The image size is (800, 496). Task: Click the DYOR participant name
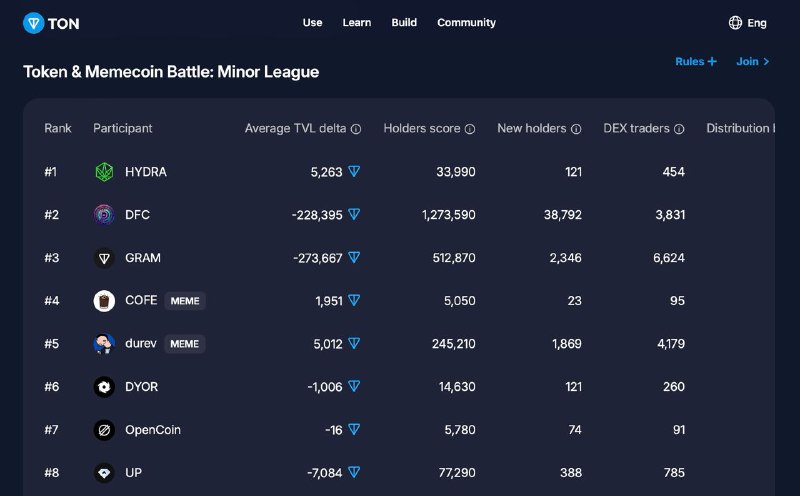(x=141, y=387)
